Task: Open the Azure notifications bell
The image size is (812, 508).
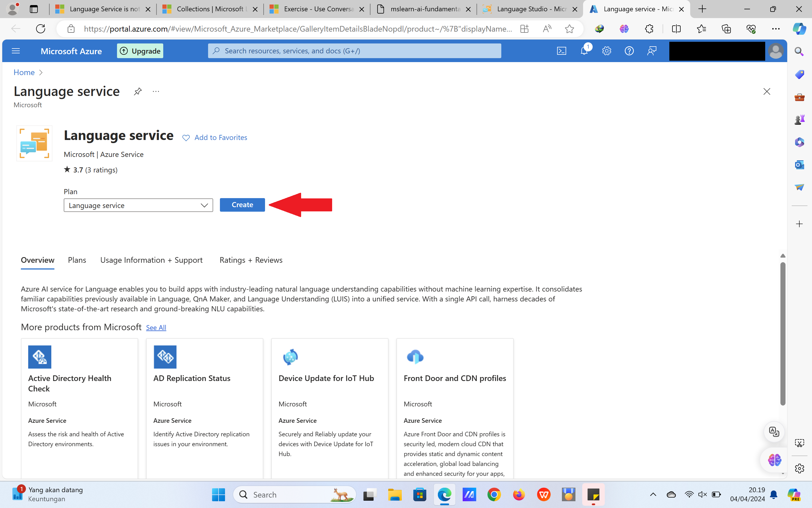Action: coord(584,51)
